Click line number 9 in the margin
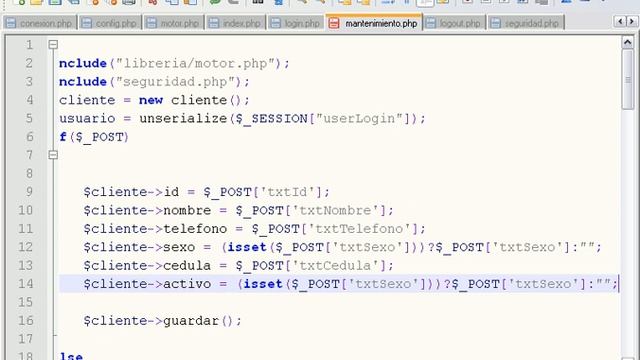 (x=29, y=191)
